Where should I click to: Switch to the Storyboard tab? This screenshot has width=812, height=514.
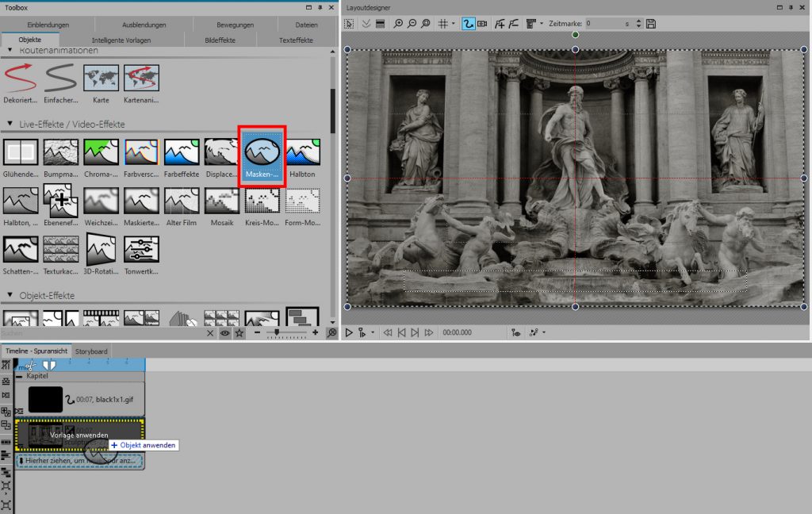click(91, 351)
